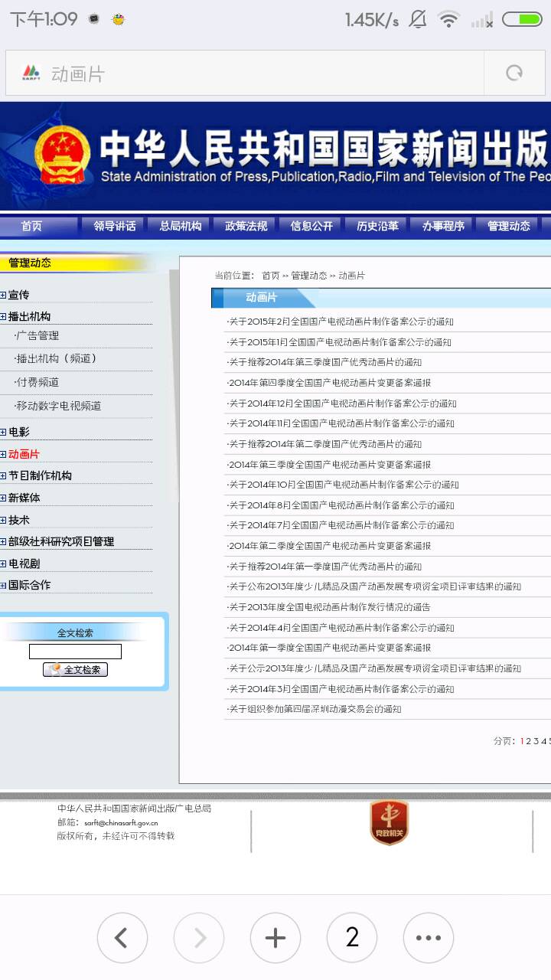Reload the page with refresh icon
The width and height of the screenshot is (551, 980).
pos(514,73)
